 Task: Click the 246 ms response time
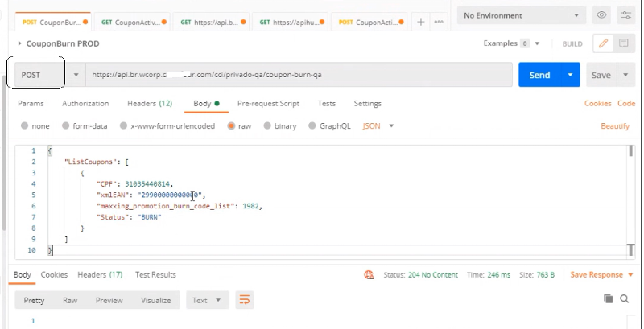pos(498,275)
